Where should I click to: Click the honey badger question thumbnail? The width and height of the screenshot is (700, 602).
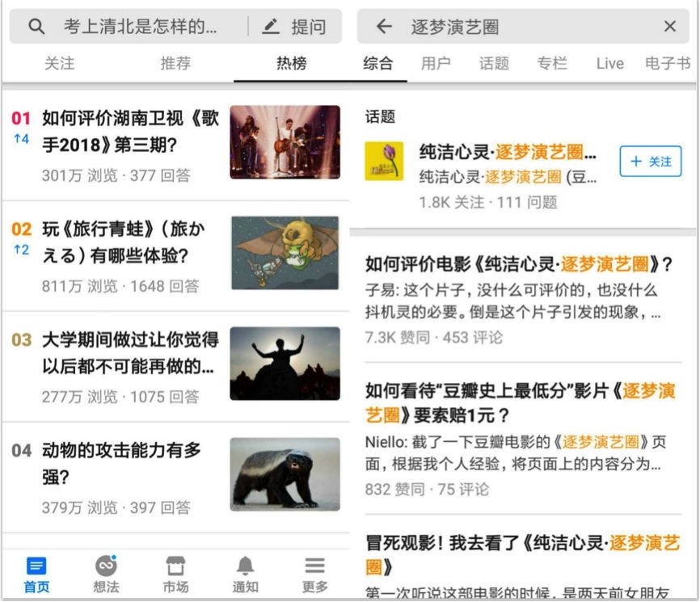[x=285, y=473]
